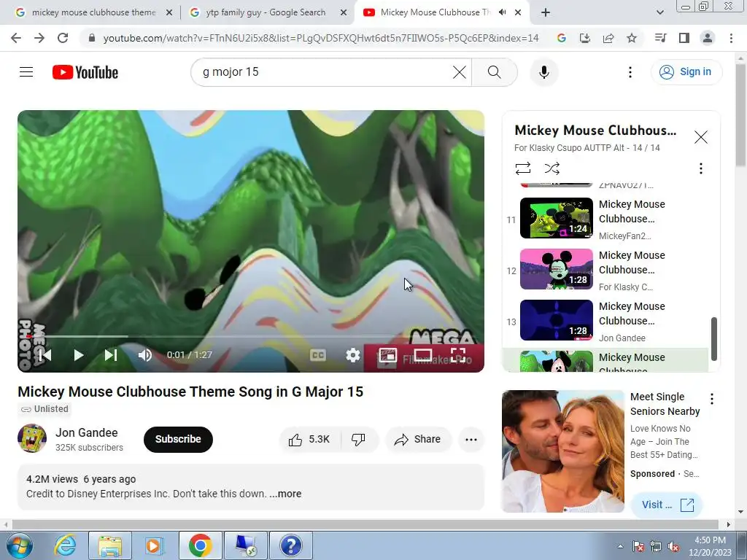The width and height of the screenshot is (747, 560).
Task: Launch Internet Explorer from taskbar
Action: [65, 545]
